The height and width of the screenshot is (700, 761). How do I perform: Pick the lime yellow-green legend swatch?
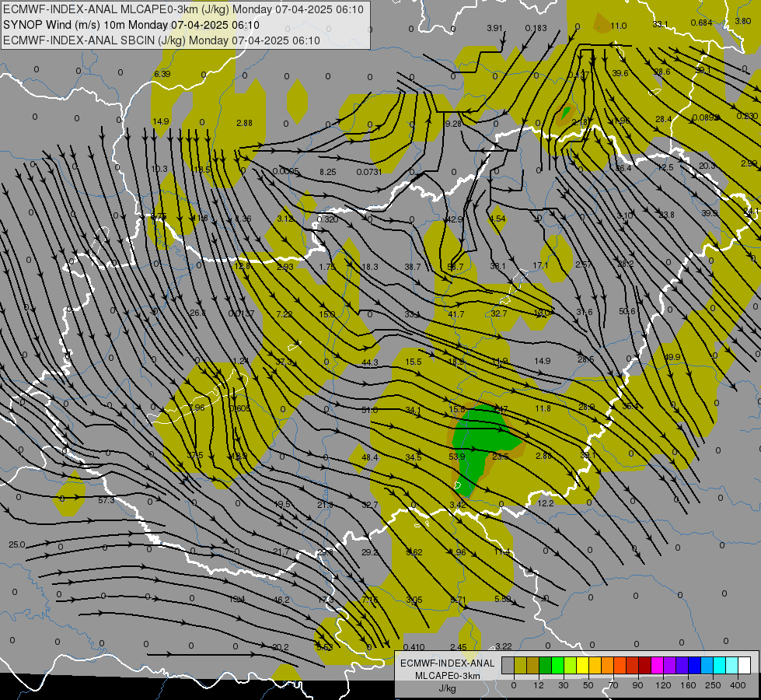(x=571, y=665)
